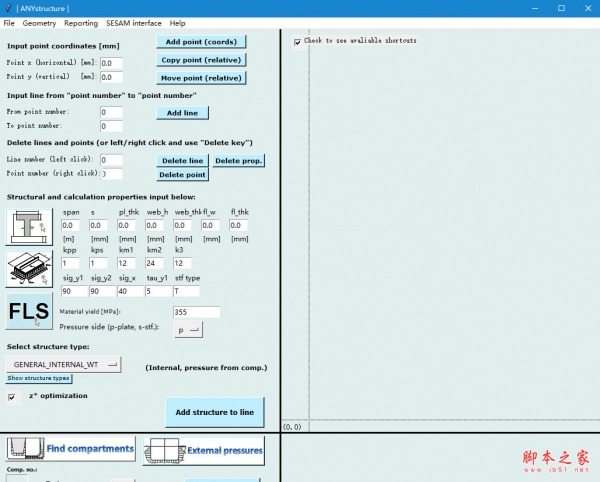600x482 pixels.
Task: Focus the Point number right-click field
Action: click(112, 174)
